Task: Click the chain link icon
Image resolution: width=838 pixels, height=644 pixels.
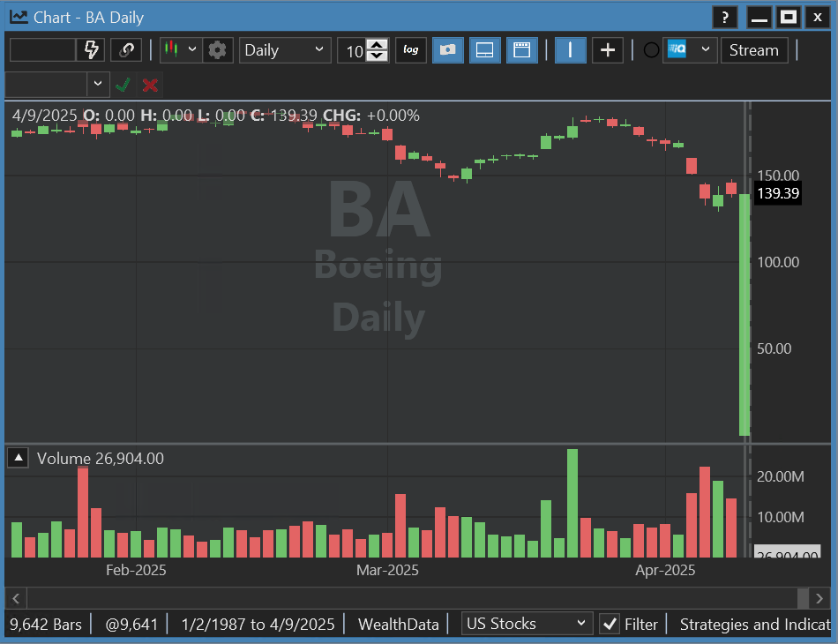Action: pyautogui.click(x=126, y=50)
